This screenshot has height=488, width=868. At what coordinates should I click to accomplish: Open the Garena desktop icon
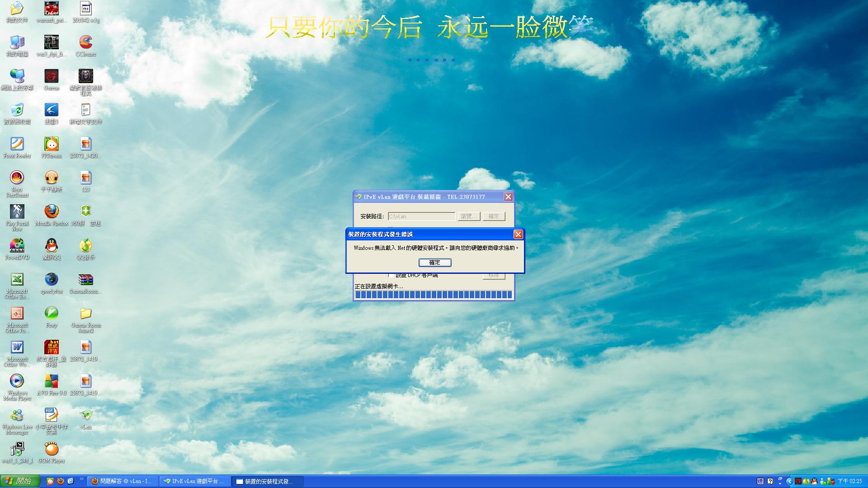click(52, 76)
